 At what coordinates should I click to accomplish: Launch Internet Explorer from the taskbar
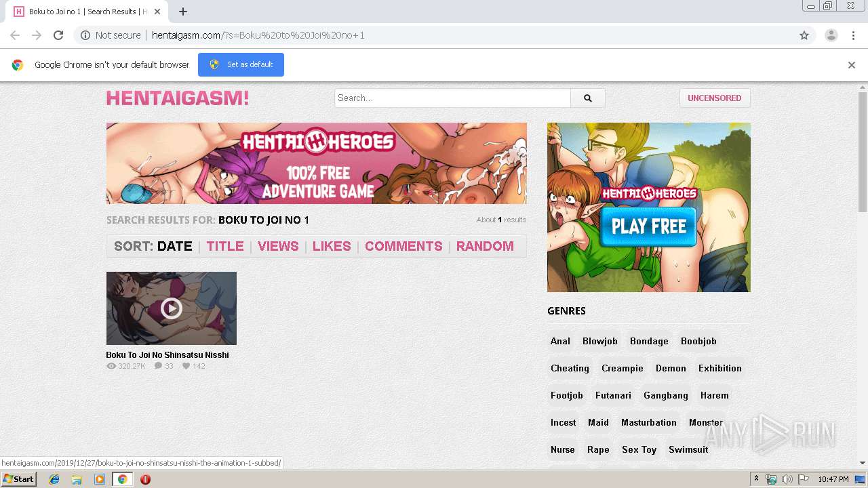tap(54, 479)
